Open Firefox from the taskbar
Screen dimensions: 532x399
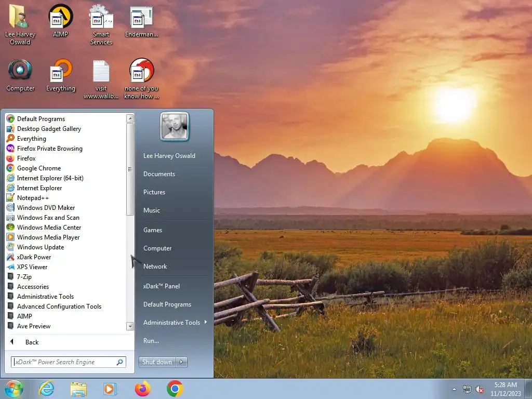coord(142,389)
